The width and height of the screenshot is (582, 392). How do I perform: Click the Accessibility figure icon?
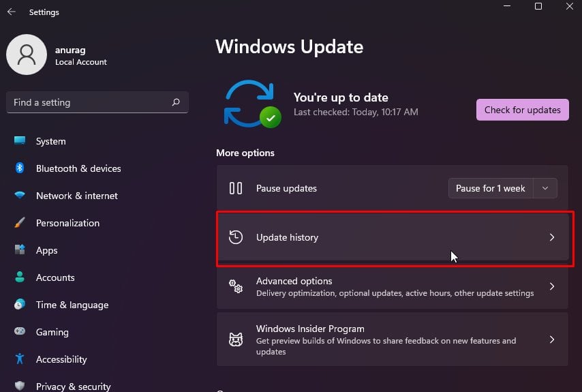point(20,359)
